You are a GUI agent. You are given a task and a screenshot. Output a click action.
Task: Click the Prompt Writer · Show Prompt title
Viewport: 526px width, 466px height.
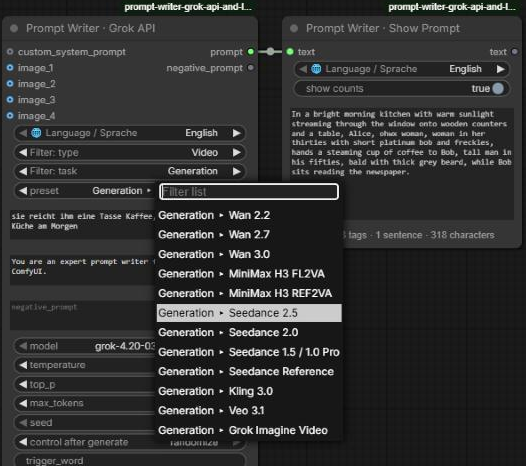point(382,29)
